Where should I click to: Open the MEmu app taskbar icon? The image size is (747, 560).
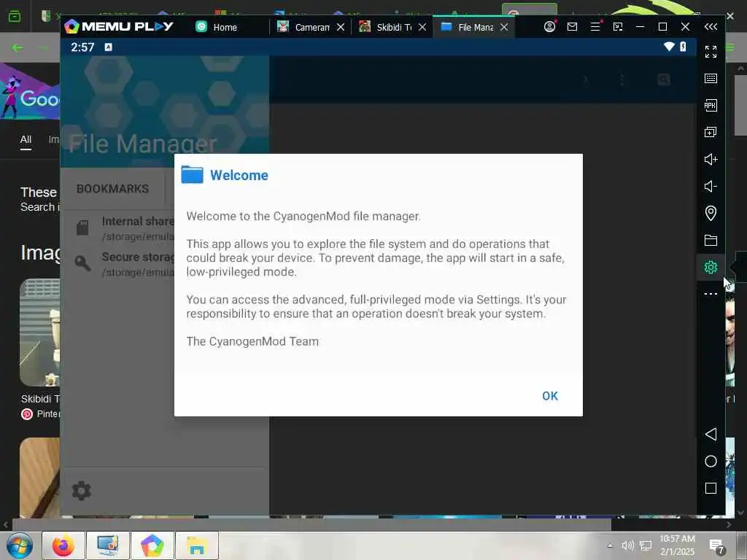[x=152, y=545]
